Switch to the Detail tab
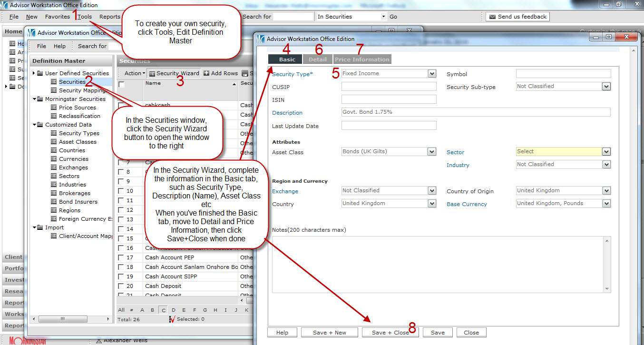Screen dimensions: 644x345 317,59
